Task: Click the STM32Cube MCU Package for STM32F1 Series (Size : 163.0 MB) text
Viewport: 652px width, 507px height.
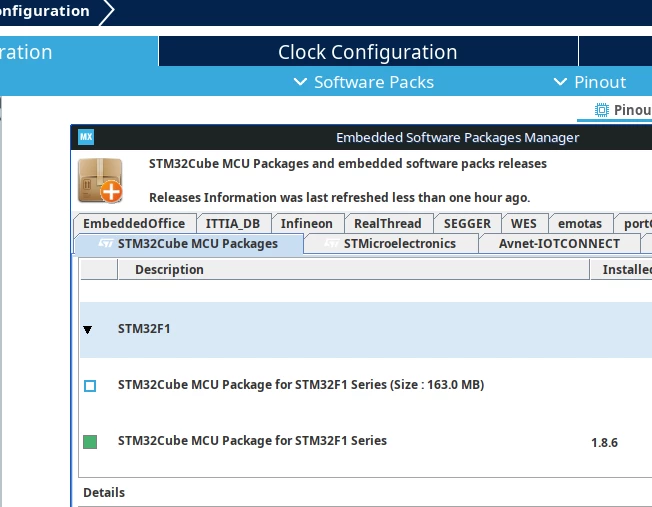Action: click(x=301, y=385)
